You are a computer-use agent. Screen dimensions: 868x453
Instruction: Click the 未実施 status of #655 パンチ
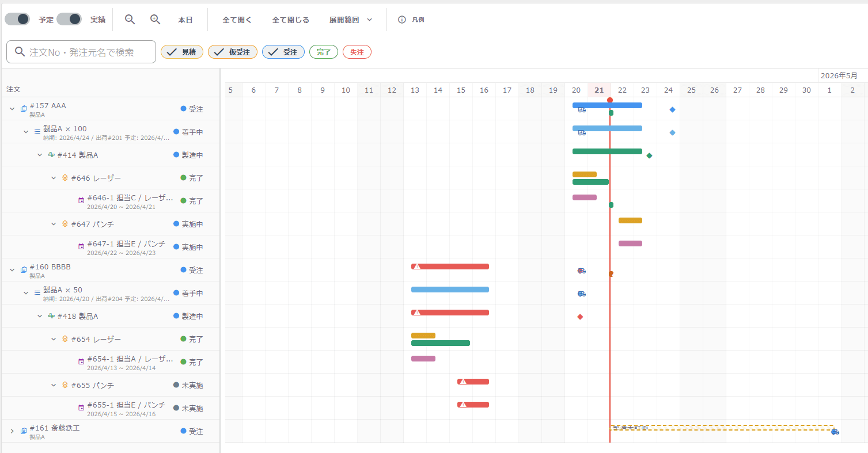point(188,385)
